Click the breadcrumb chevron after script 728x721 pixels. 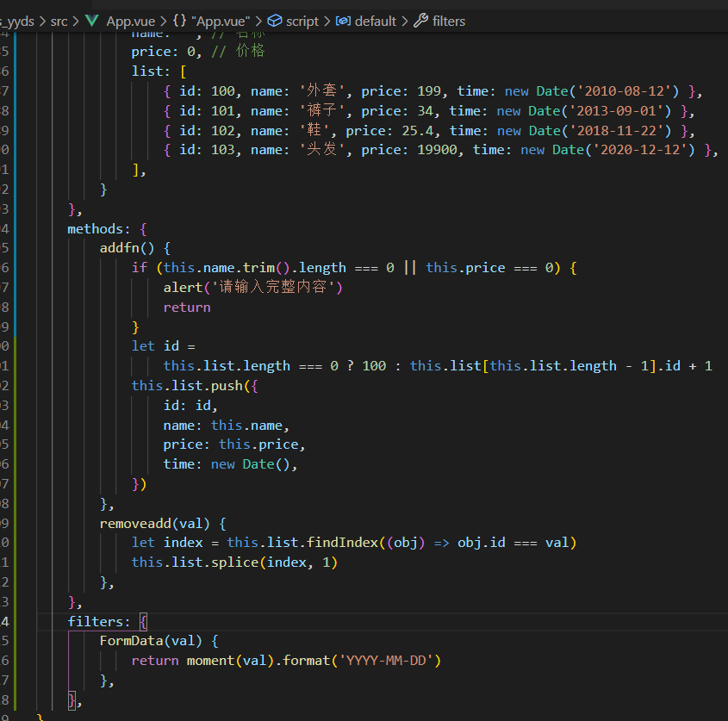pos(327,22)
